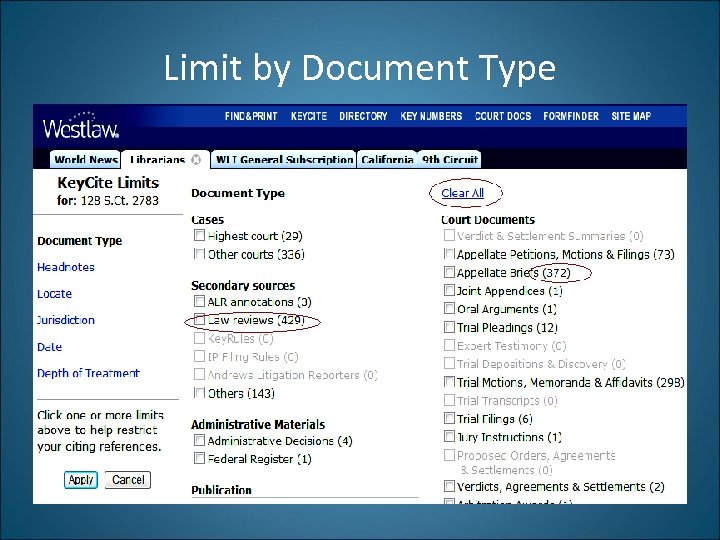Open the Depth of Treatment link
720x540 pixels.
tap(88, 373)
